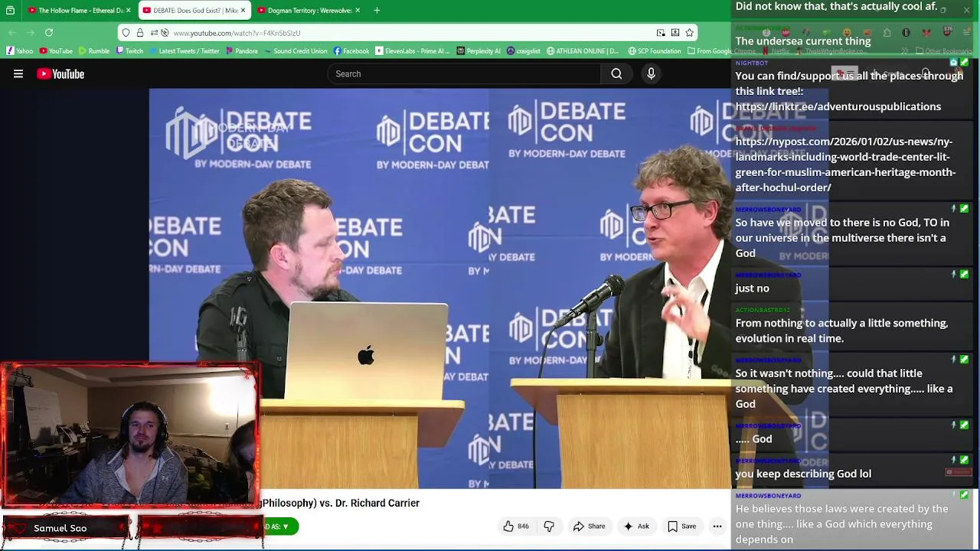
Task: Open the tab list icon at top-left
Action: click(x=10, y=10)
